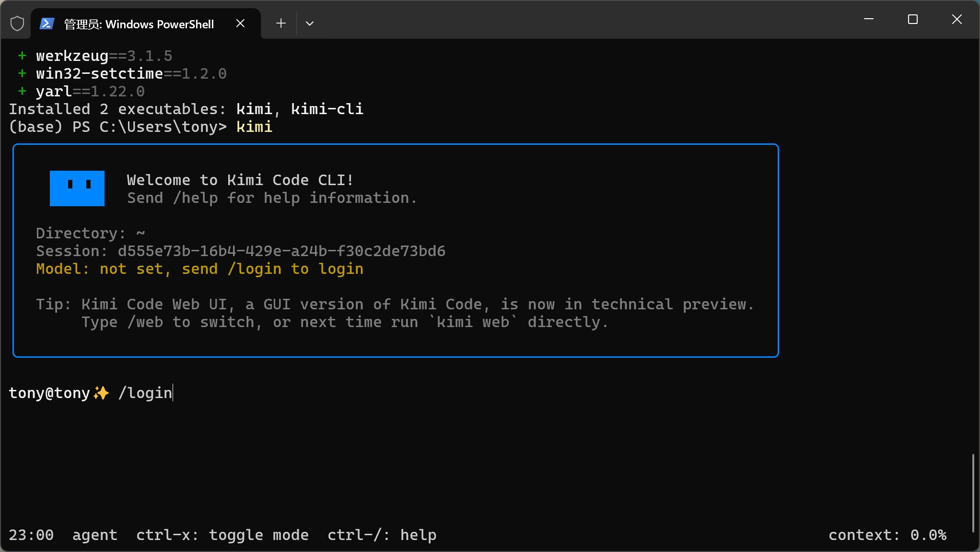Click the 'ctrl-x: toggle mode' status hint
This screenshot has height=552, width=980.
point(222,535)
